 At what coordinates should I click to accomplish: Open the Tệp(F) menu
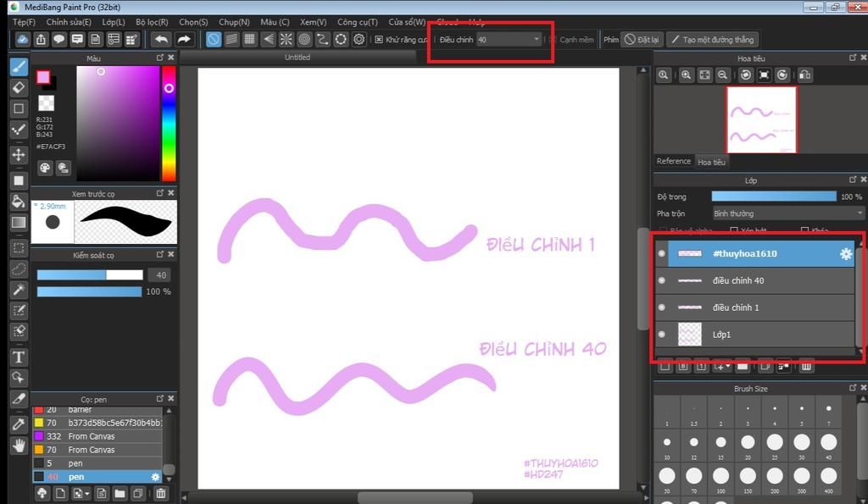[x=24, y=22]
